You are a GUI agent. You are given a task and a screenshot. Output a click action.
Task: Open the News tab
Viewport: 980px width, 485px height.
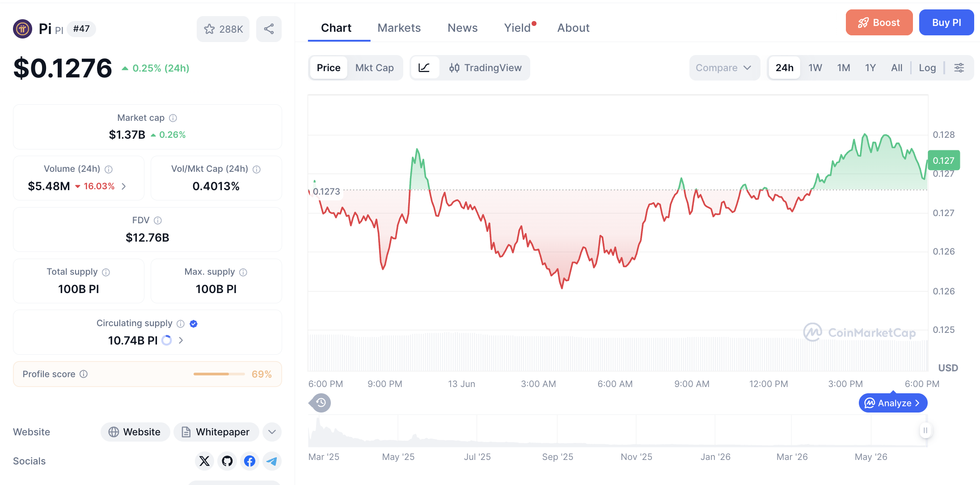(463, 28)
